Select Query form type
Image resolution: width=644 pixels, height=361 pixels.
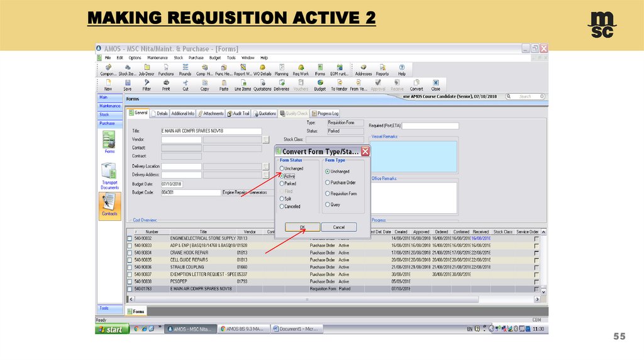point(333,204)
